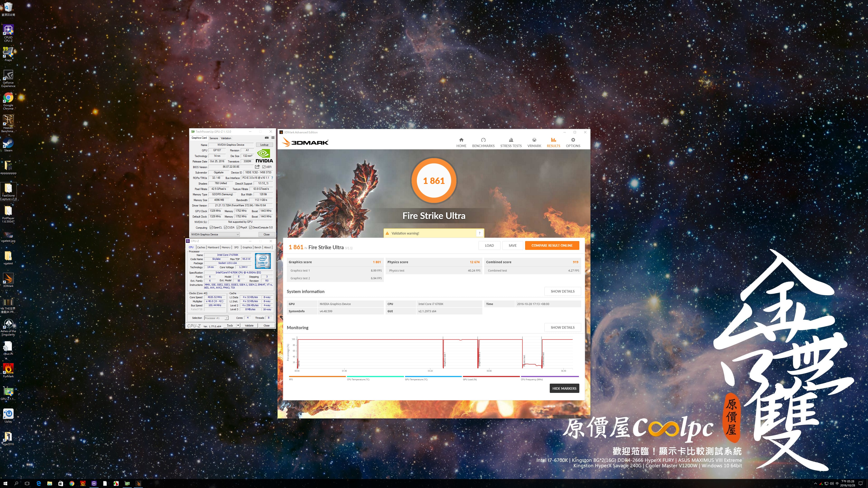Switch to the Graphics tab in CPU-Z
868x488 pixels.
tap(247, 247)
